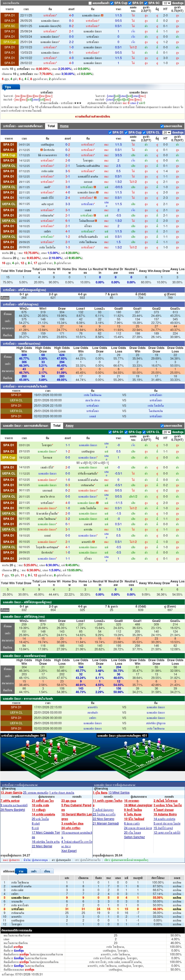Open player link 21 Maroan Sannadi

[x=106, y=823]
